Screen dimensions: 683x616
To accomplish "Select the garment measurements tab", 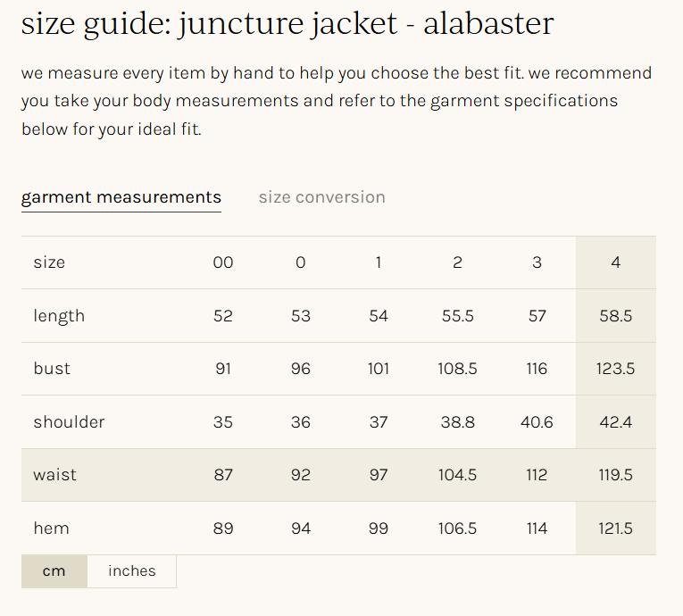I will 121,197.
